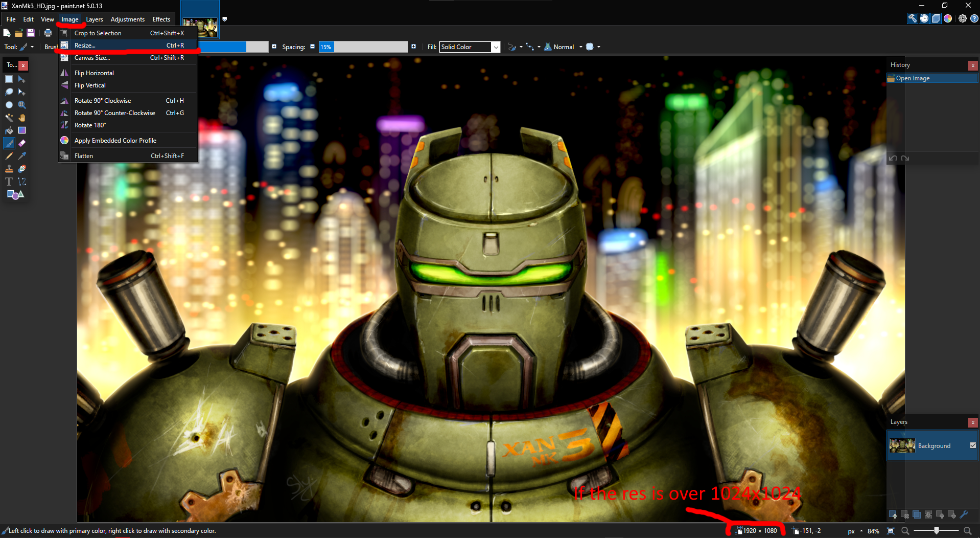Select the Eraser tool
The height and width of the screenshot is (538, 980).
click(x=22, y=143)
